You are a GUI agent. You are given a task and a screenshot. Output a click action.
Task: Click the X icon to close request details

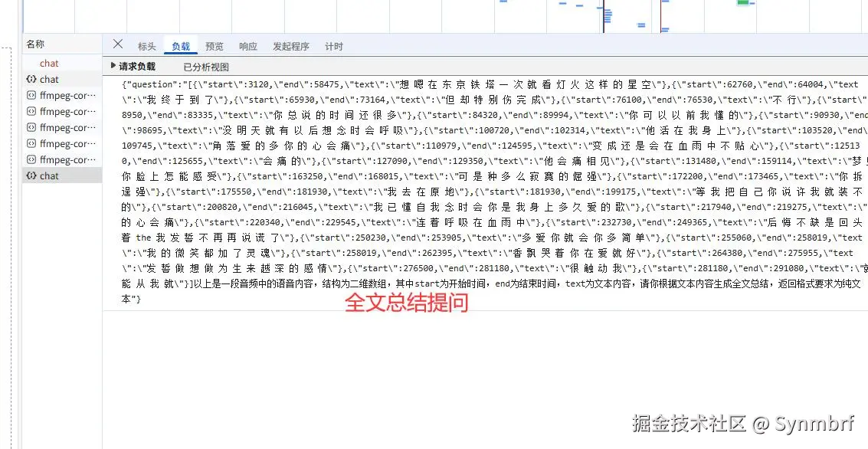(117, 45)
